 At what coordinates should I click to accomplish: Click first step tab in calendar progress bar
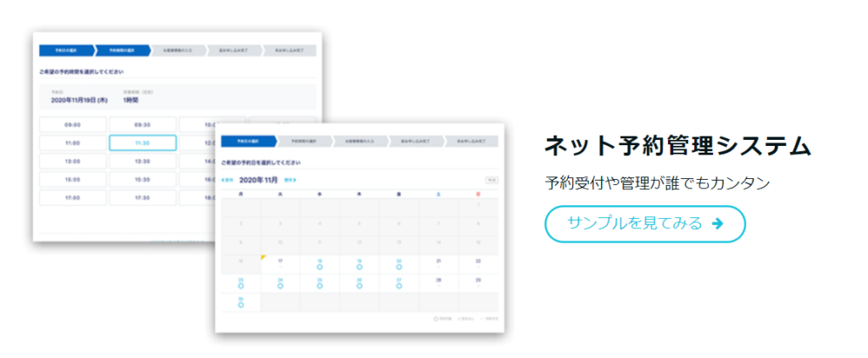242,140
